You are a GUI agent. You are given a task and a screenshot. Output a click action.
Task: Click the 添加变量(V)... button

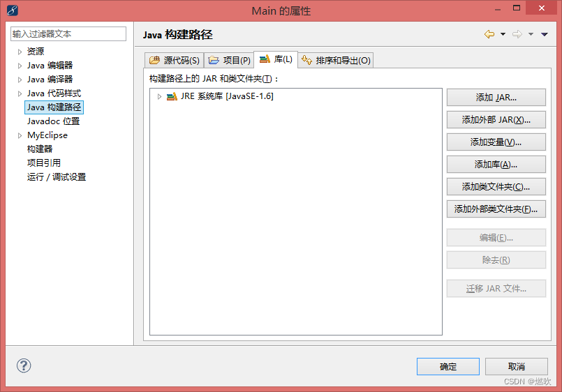[x=496, y=142]
